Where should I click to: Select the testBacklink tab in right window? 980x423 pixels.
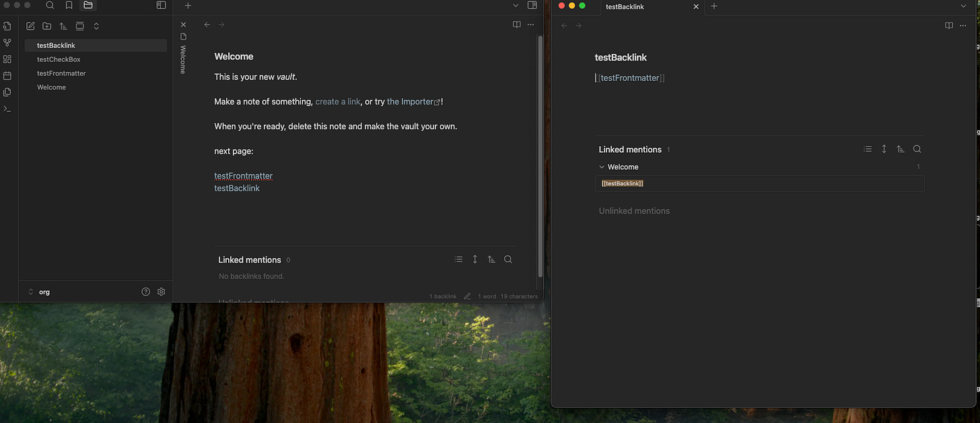click(x=625, y=7)
